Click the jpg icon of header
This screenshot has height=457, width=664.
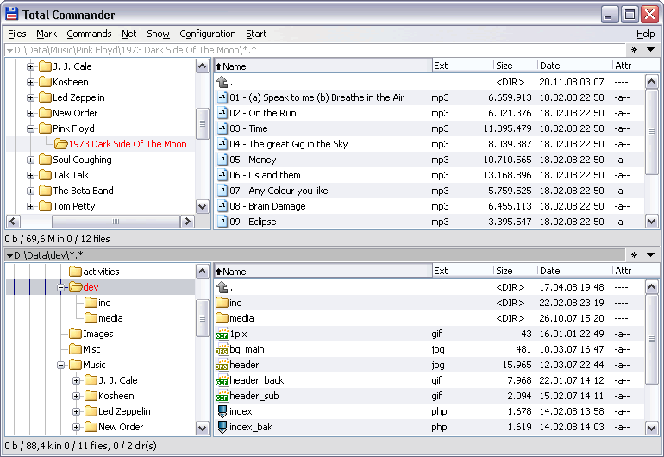pos(222,365)
